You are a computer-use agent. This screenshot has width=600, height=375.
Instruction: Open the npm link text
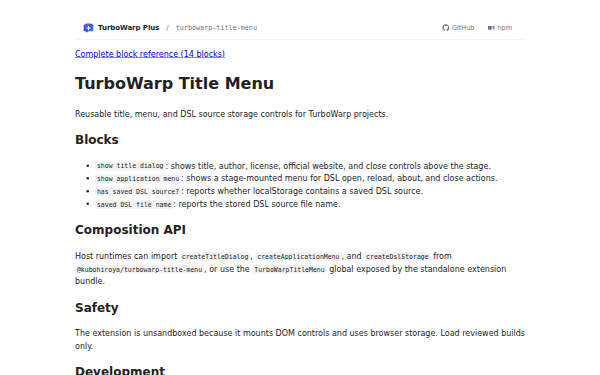tap(504, 28)
